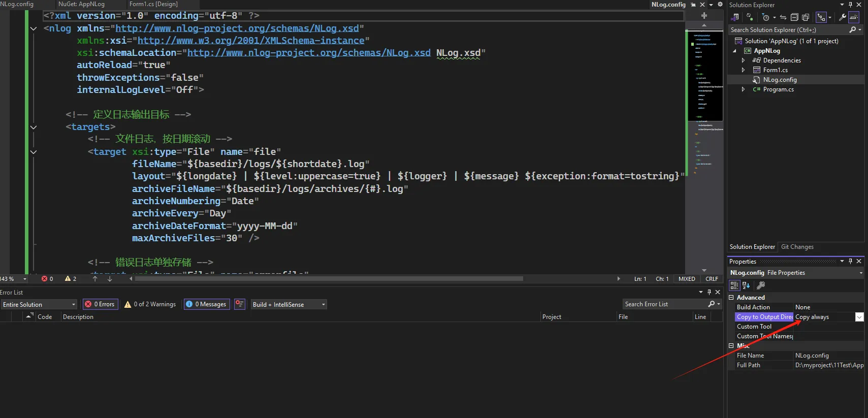Open the Form1.cs [Design] tab
Screen dimensions: 868x418
[153, 4]
